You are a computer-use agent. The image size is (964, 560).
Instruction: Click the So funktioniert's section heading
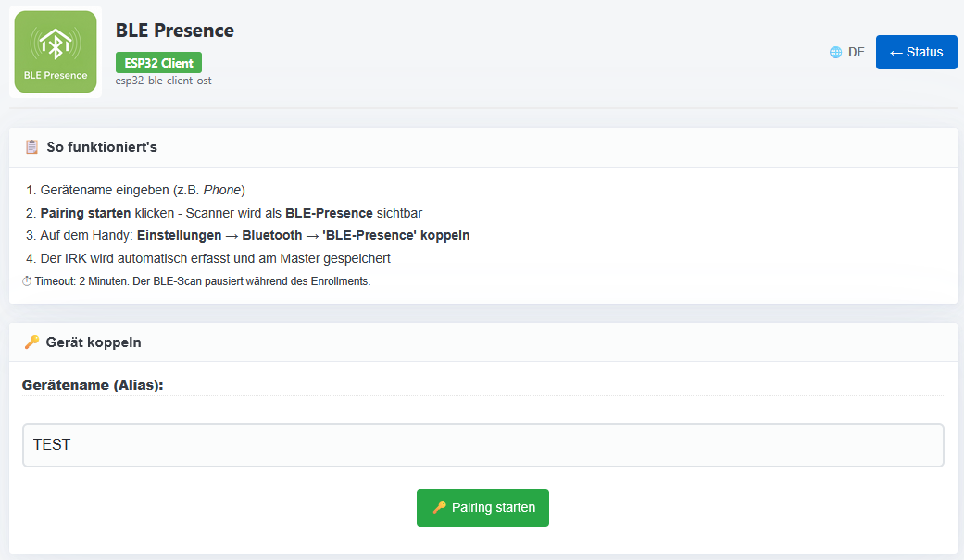[x=102, y=147]
